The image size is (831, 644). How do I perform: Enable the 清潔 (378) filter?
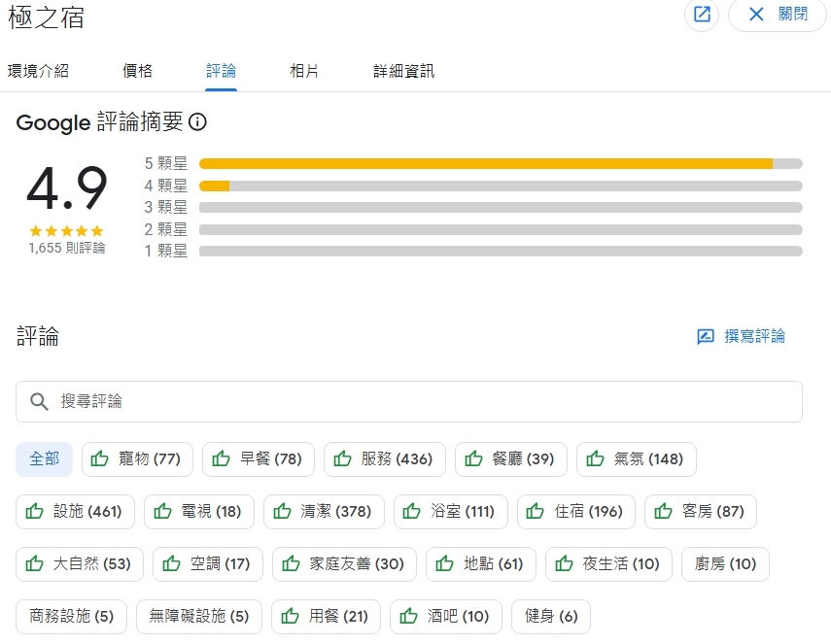tap(324, 511)
